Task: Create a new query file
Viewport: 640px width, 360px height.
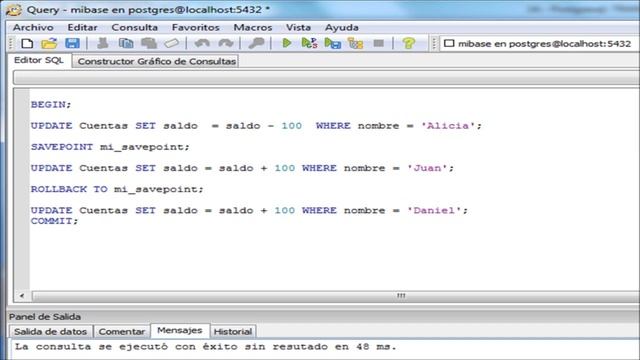Action: [27, 43]
